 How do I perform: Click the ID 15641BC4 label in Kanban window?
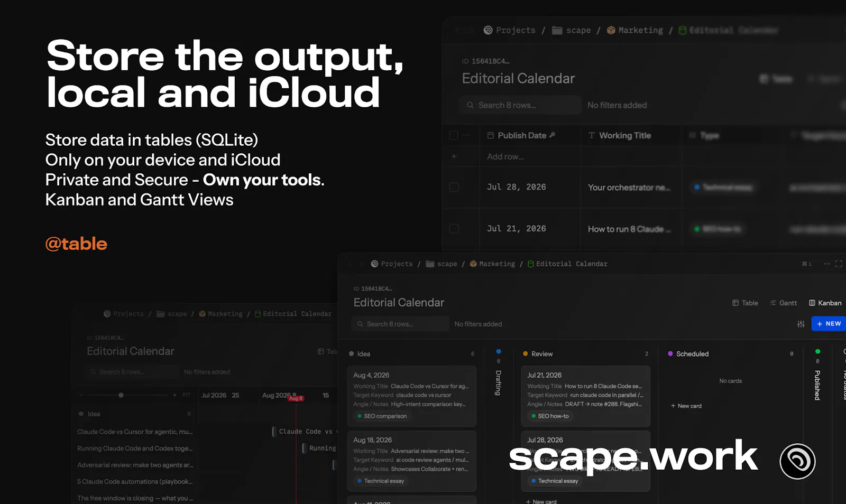[373, 288]
